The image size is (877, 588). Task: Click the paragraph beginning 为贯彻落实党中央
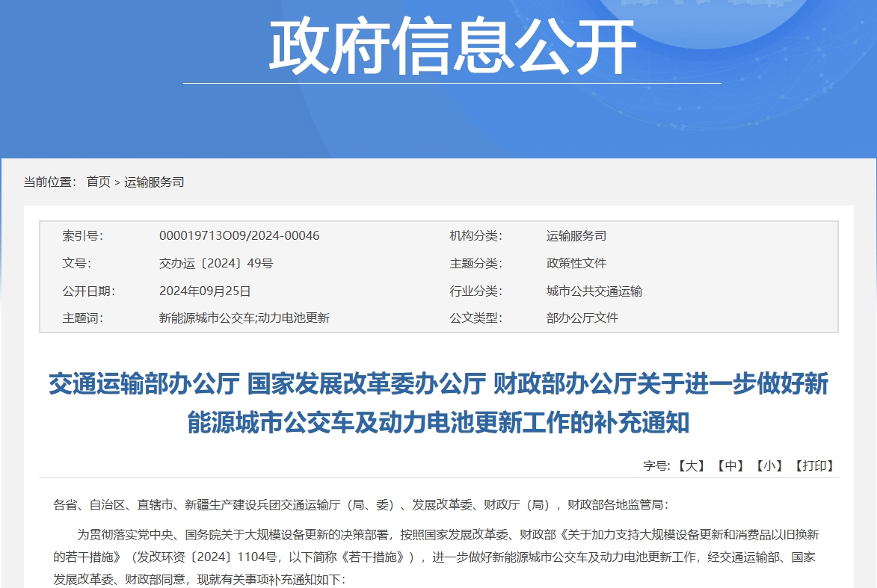click(438, 557)
